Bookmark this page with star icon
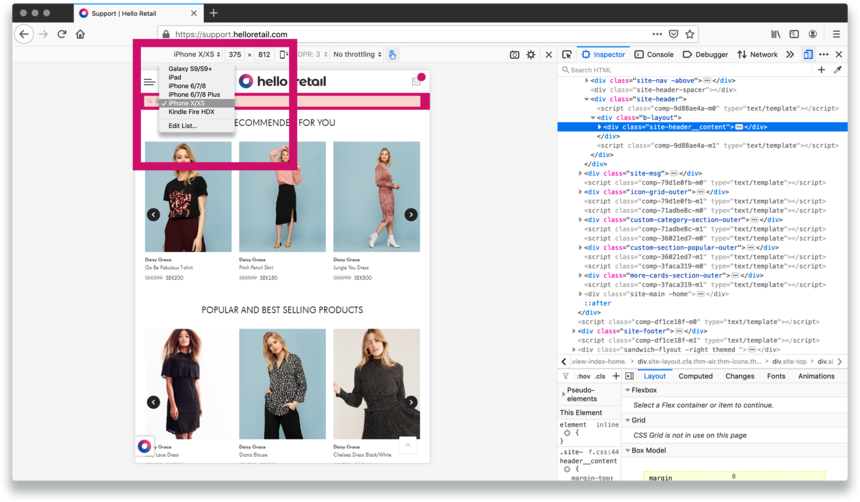This screenshot has height=502, width=860. point(690,34)
